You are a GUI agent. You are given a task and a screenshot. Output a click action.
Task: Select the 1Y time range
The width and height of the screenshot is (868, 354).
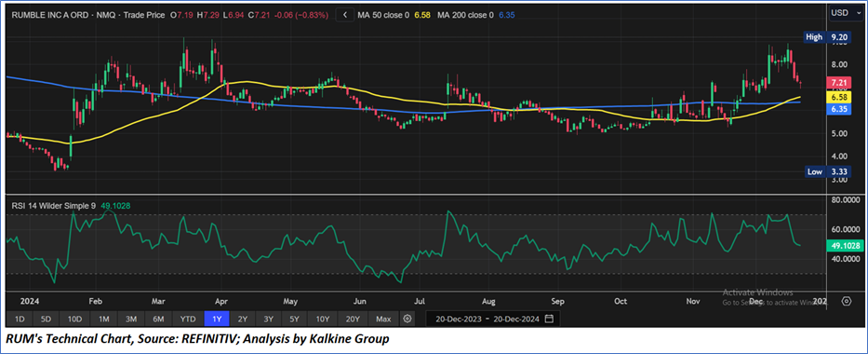217,320
